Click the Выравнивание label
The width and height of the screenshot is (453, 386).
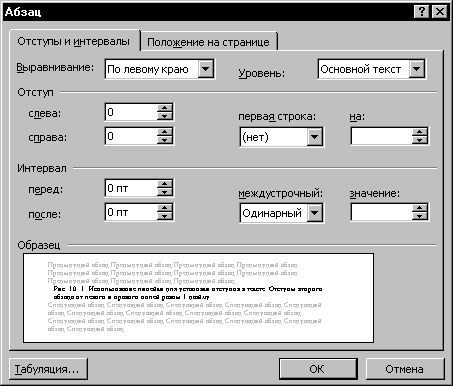coord(55,68)
